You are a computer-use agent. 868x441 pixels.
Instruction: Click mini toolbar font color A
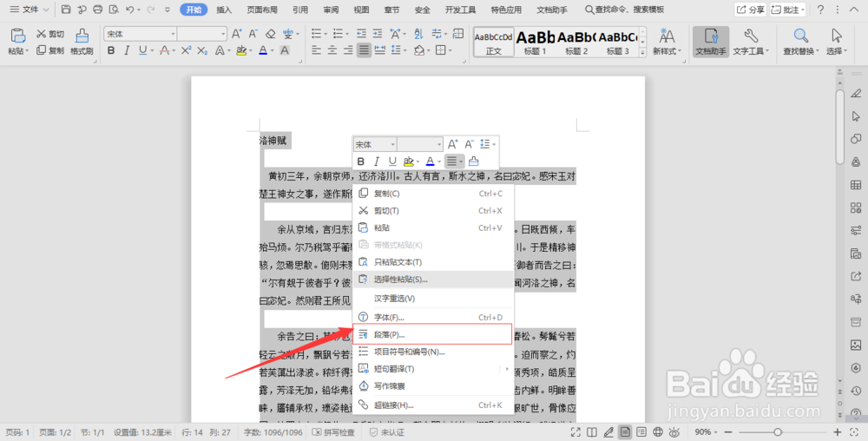[x=431, y=161]
